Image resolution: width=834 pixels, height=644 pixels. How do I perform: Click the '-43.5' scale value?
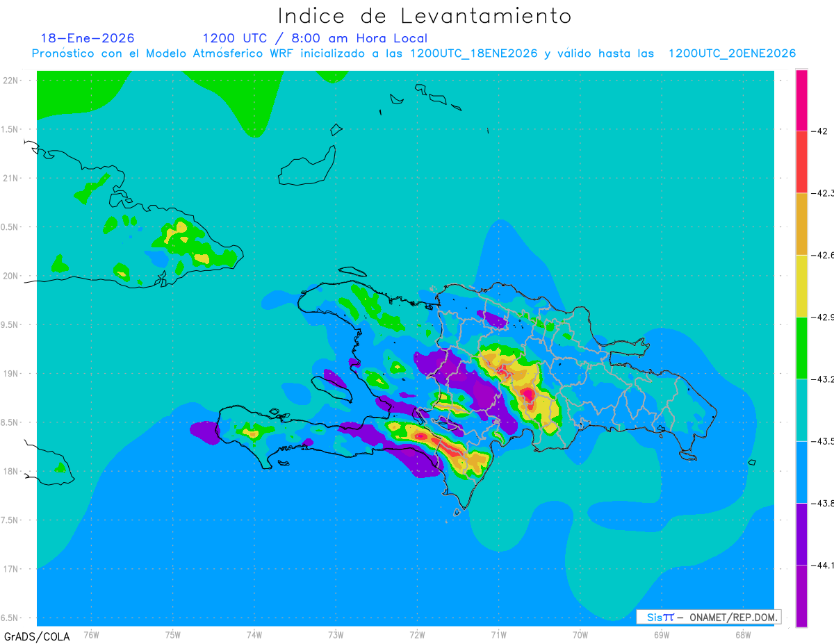[822, 441]
